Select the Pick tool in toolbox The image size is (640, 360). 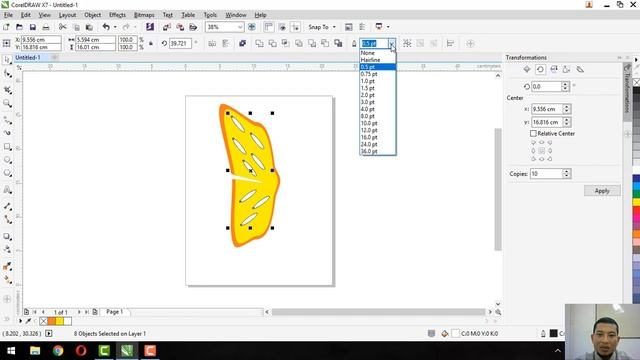7,60
